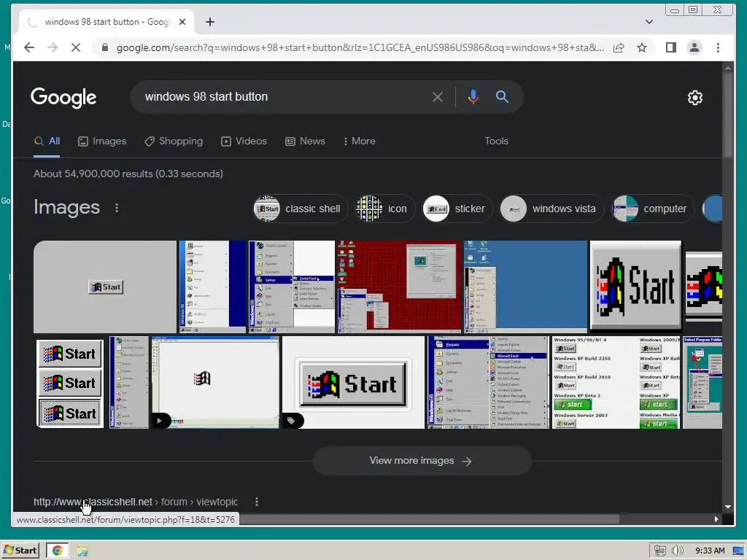Click the Chrome taskbar icon

tap(57, 551)
